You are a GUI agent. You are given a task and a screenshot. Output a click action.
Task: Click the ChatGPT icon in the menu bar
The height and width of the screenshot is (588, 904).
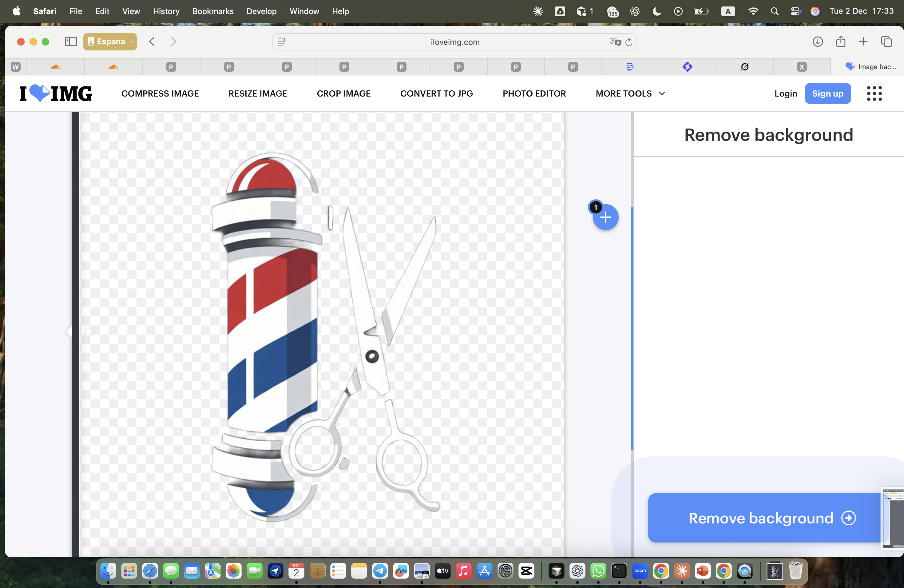pos(635,11)
